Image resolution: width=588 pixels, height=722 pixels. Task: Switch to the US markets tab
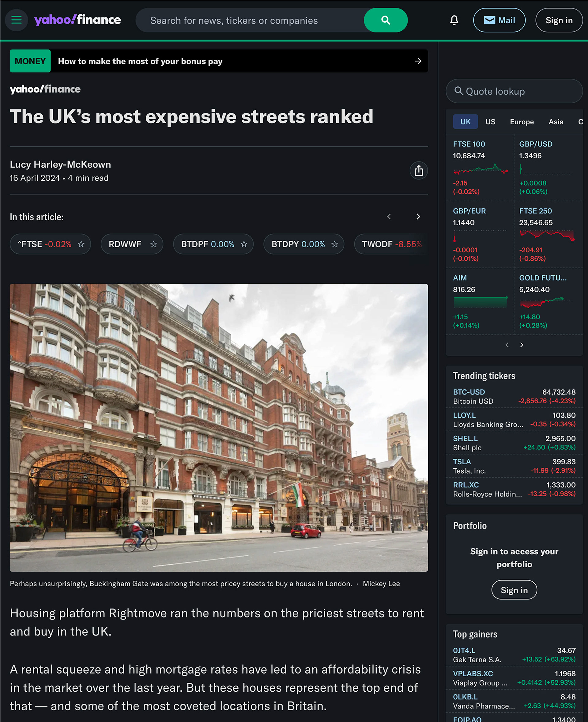490,122
